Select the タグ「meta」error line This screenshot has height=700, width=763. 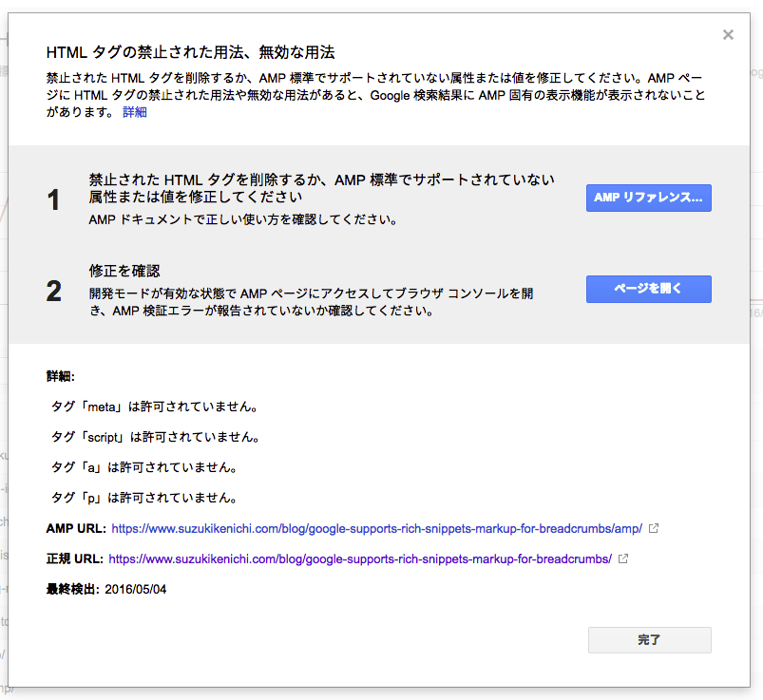[155, 407]
